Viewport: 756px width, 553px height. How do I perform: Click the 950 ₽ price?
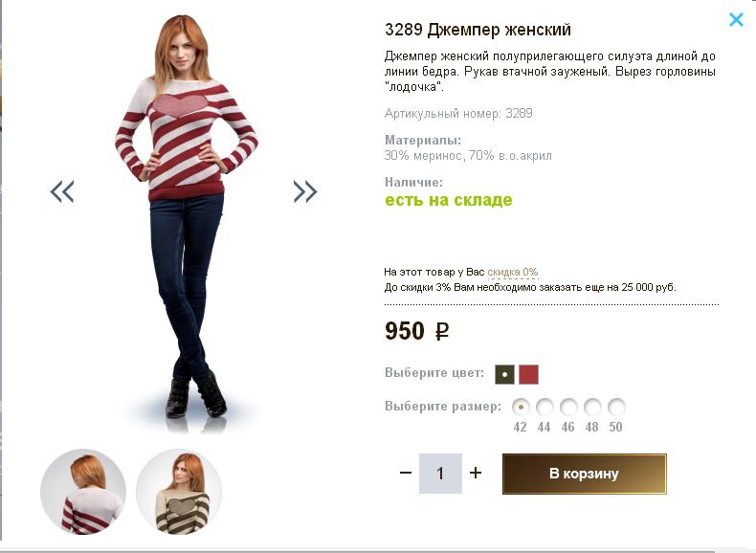click(416, 332)
